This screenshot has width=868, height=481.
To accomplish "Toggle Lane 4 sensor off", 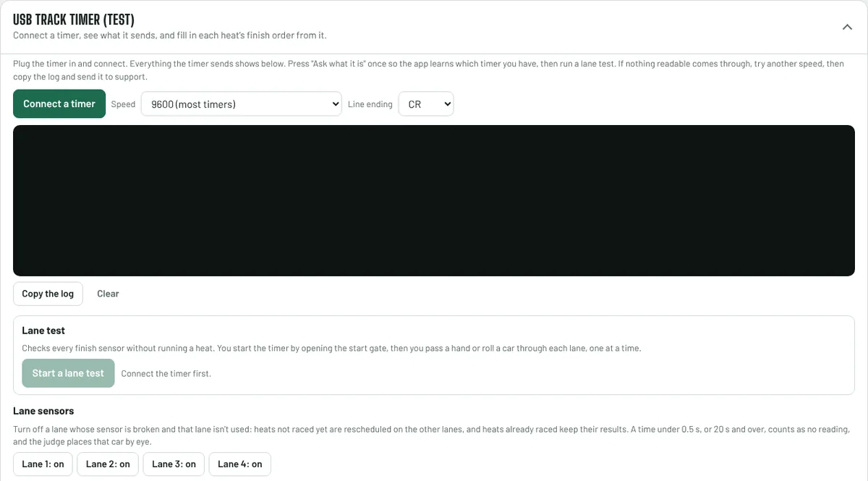I will point(239,464).
